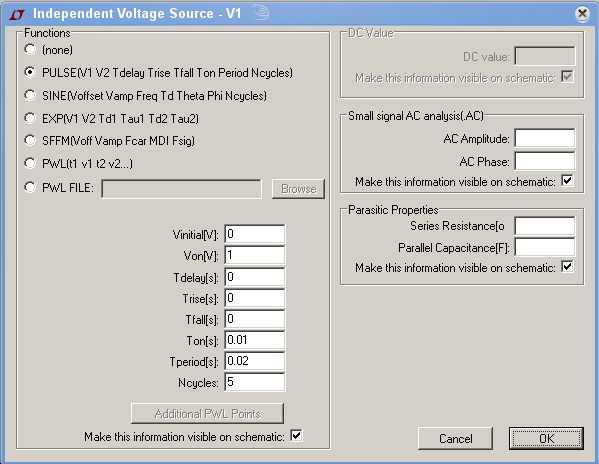Toggle Parasitic Properties schematic visibility checkbox
599x464 pixels.
click(567, 266)
